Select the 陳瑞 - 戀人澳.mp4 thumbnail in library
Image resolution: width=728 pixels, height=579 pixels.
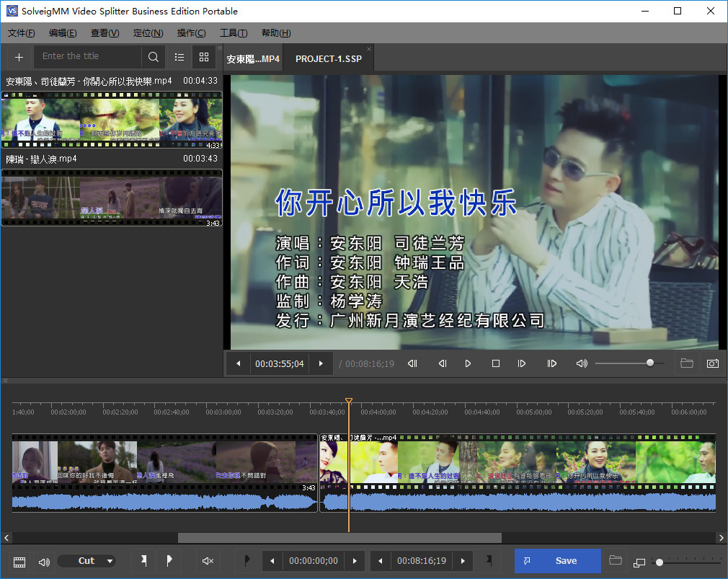(x=112, y=198)
